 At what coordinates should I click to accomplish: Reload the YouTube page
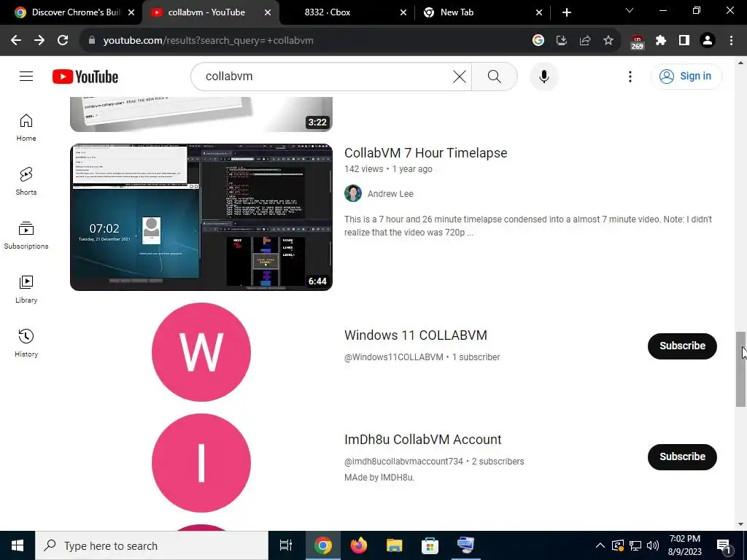click(63, 41)
